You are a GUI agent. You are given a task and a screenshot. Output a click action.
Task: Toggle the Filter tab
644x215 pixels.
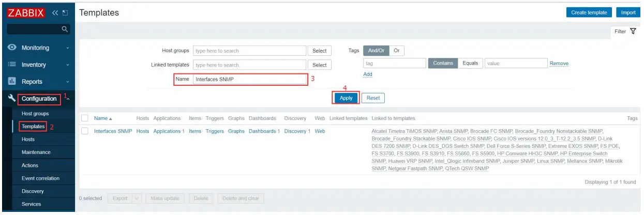coord(625,32)
